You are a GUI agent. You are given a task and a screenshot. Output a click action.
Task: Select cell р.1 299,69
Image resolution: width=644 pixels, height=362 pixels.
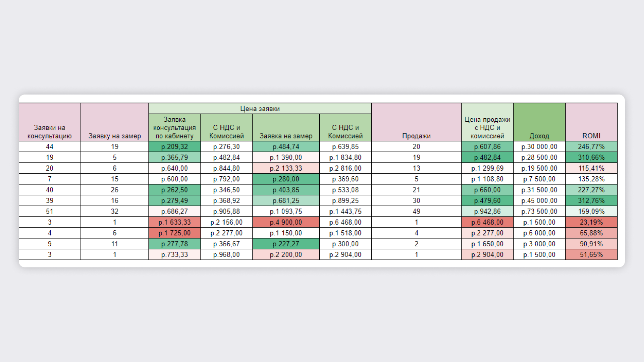[487, 168]
